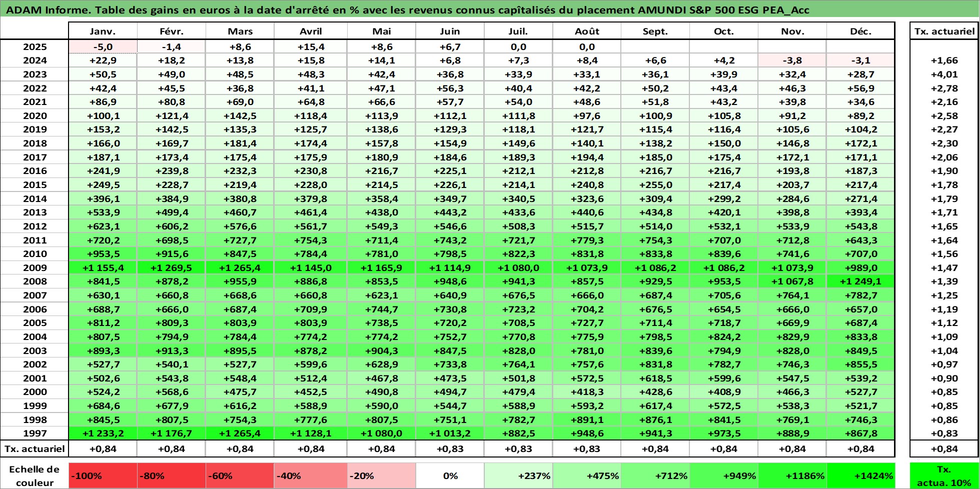Select the +811,2 cell in January 2005
This screenshot has height=489, width=980.
click(x=103, y=323)
